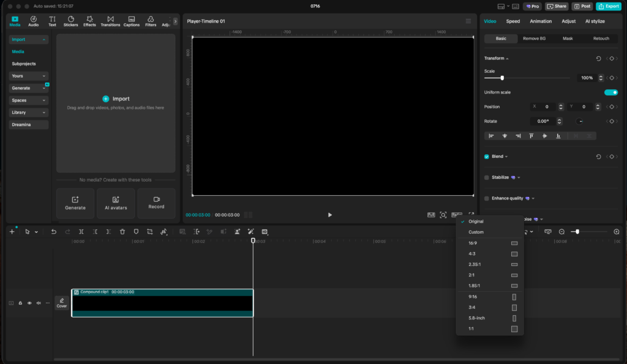
Task: Collapse the Import section
Action: coord(28,40)
